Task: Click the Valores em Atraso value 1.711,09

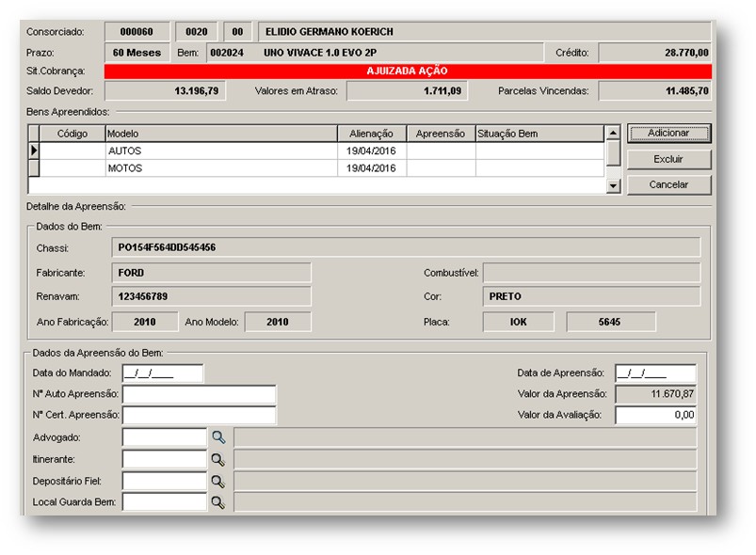Action: point(407,90)
